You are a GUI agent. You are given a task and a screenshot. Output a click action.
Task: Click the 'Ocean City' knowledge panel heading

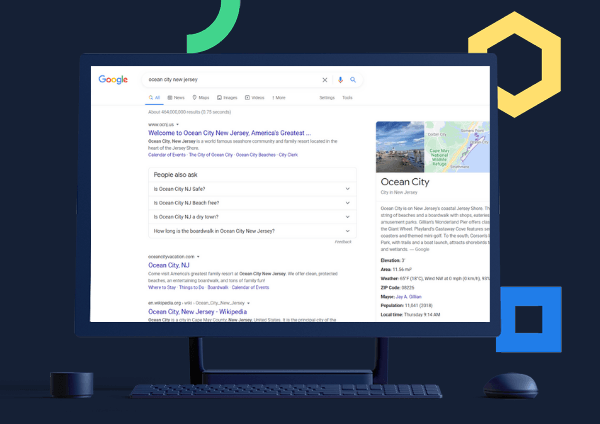tap(405, 182)
